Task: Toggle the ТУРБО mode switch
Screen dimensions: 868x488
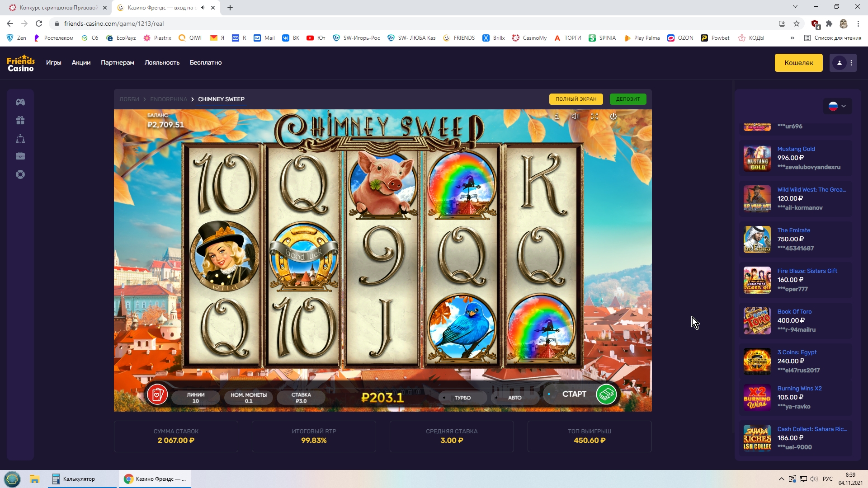Action: [x=463, y=398]
